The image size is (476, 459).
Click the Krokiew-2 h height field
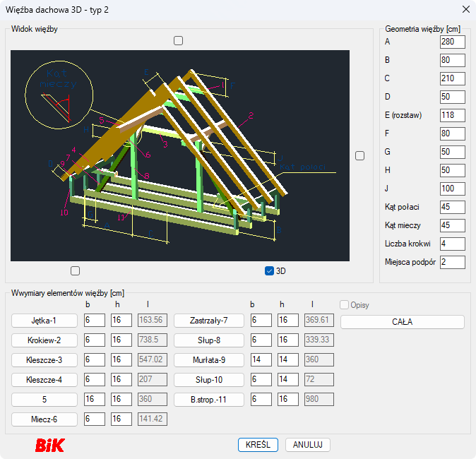click(x=121, y=340)
